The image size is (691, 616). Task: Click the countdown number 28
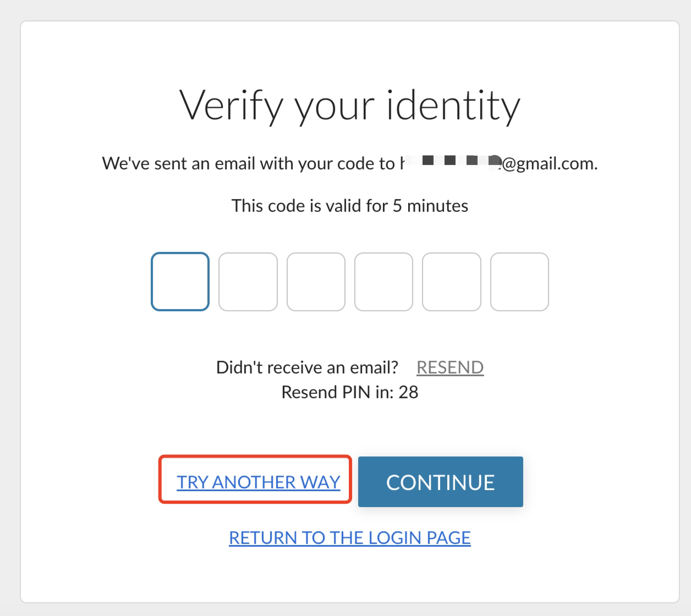coord(409,392)
